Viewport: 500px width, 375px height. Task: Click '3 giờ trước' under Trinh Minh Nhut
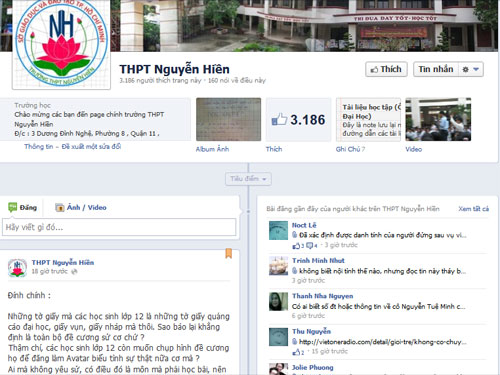tap(308, 280)
